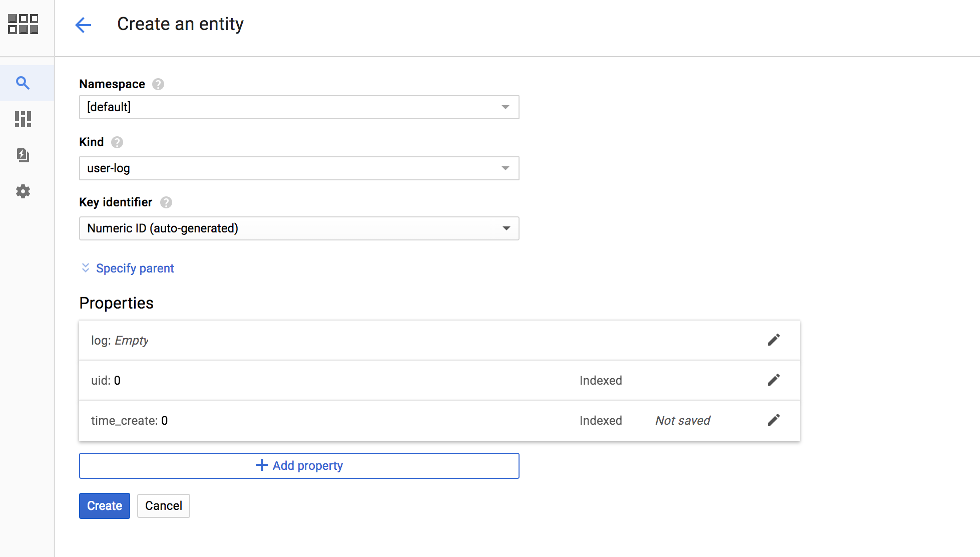Edit the log property with pencil icon
This screenshot has height=557, width=980.
[x=773, y=340]
